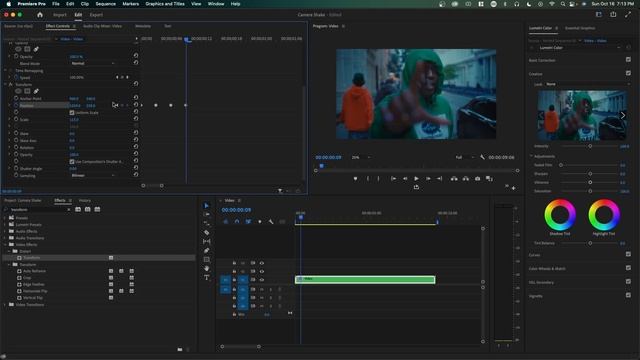Screen dimensions: 640x360
Task: Collapse the Adjustments section in Lumetri
Action: pyautogui.click(x=531, y=156)
